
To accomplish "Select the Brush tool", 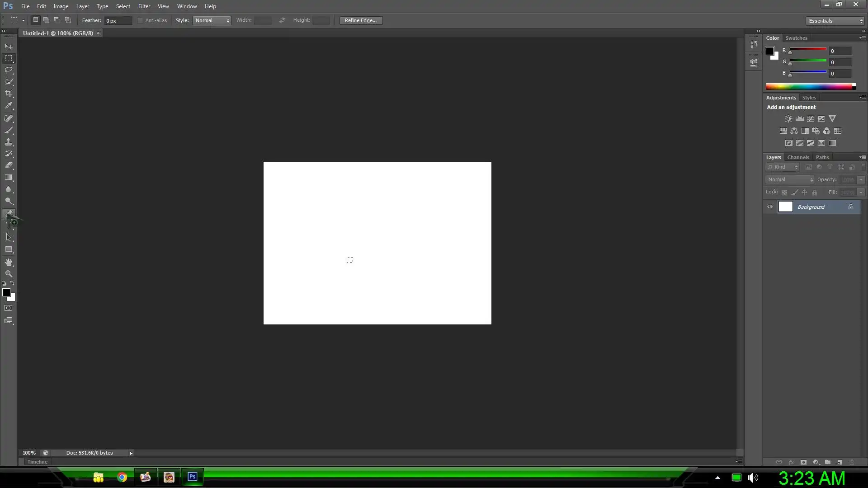I will coord(9,131).
